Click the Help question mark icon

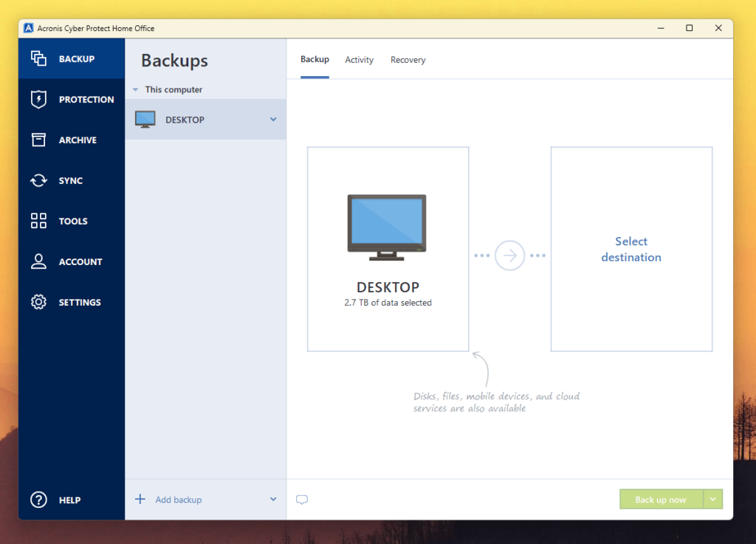(38, 500)
